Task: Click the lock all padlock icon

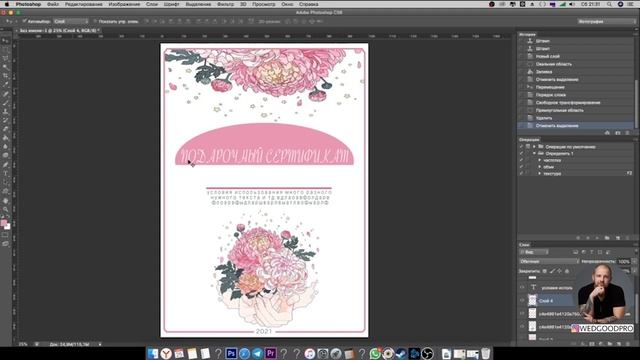Action: tap(567, 271)
